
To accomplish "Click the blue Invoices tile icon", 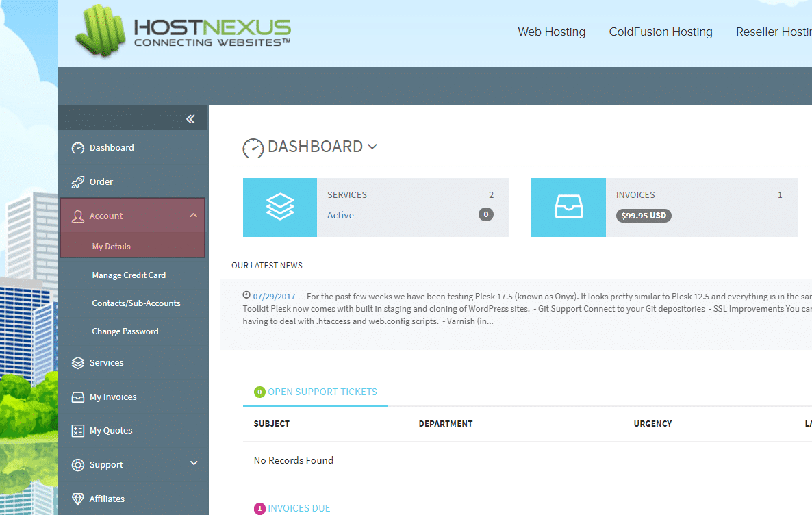I will pos(568,208).
